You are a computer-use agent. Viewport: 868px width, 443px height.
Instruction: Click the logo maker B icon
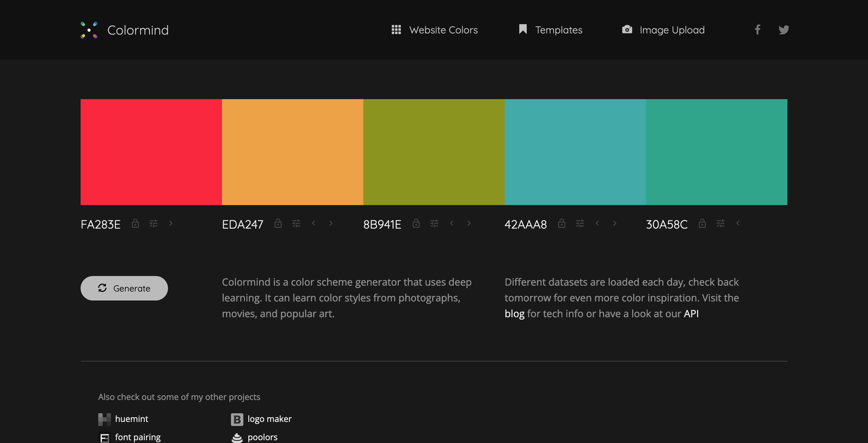237,419
